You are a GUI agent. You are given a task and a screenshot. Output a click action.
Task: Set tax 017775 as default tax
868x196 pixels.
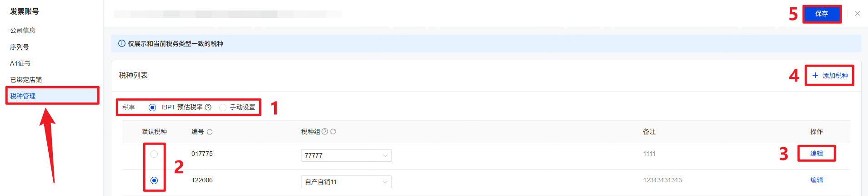click(154, 154)
